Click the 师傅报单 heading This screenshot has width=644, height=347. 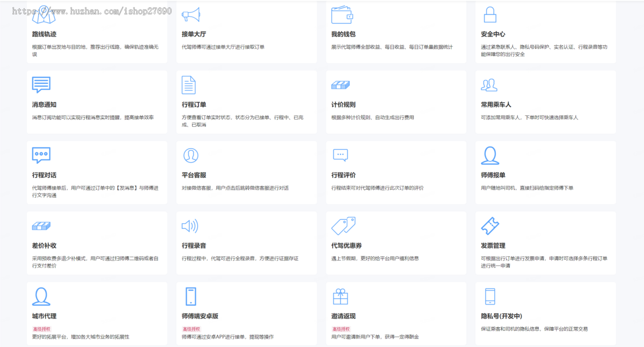(x=493, y=175)
